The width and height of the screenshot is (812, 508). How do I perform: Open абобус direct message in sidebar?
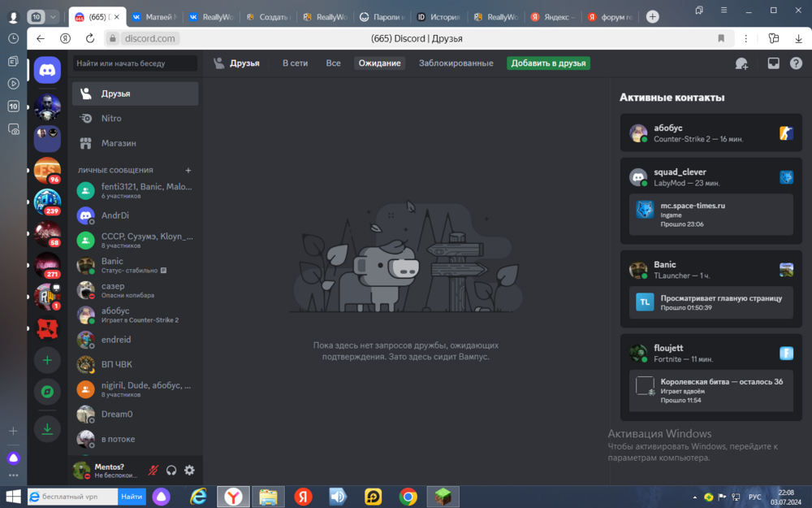[135, 315]
